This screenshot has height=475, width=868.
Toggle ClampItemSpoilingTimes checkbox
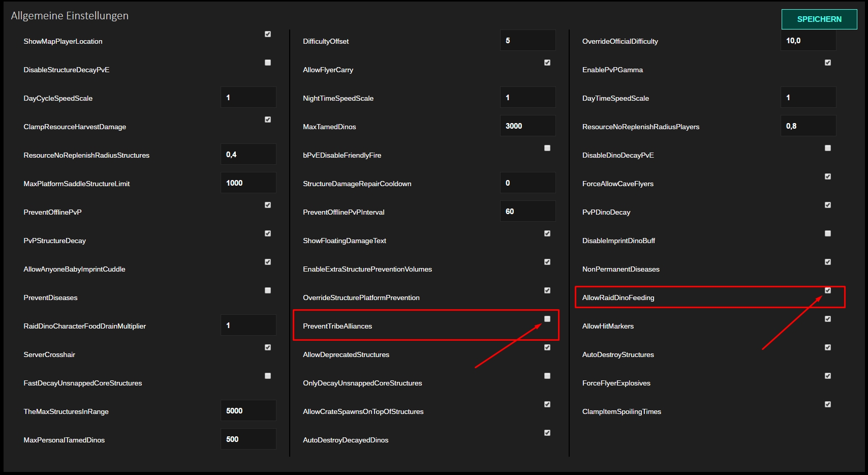[x=828, y=404]
